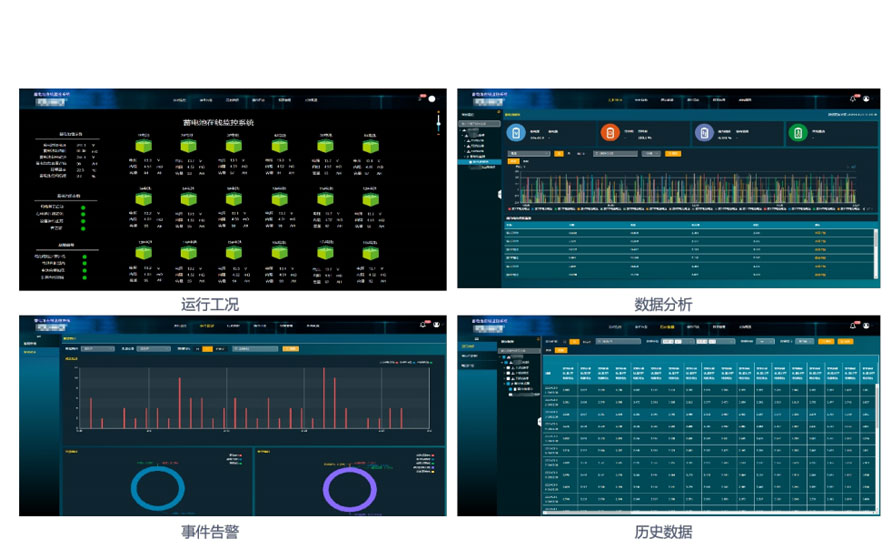Click the orange query button in the event alarm filter bar
The height and width of the screenshot is (550, 890).
coord(291,349)
